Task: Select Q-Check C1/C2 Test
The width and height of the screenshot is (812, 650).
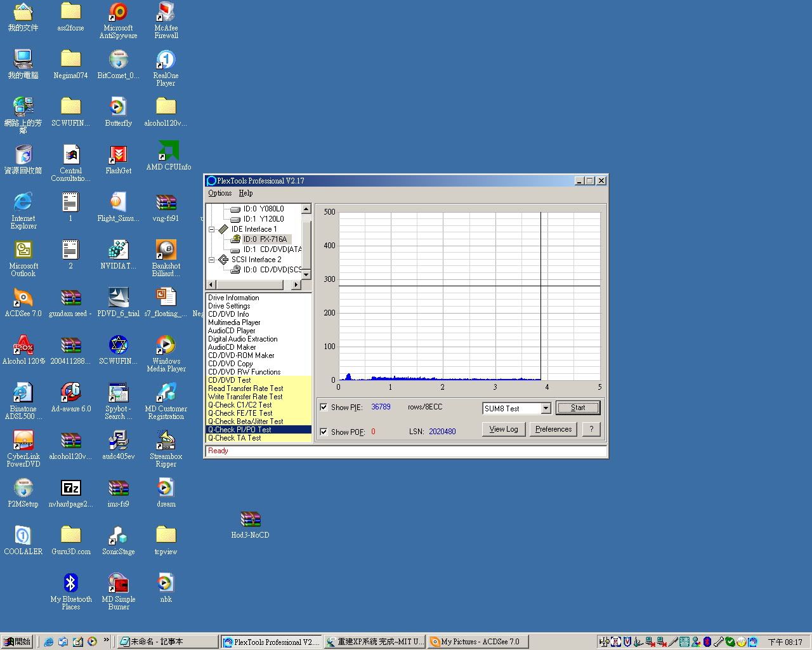Action: pyautogui.click(x=240, y=405)
